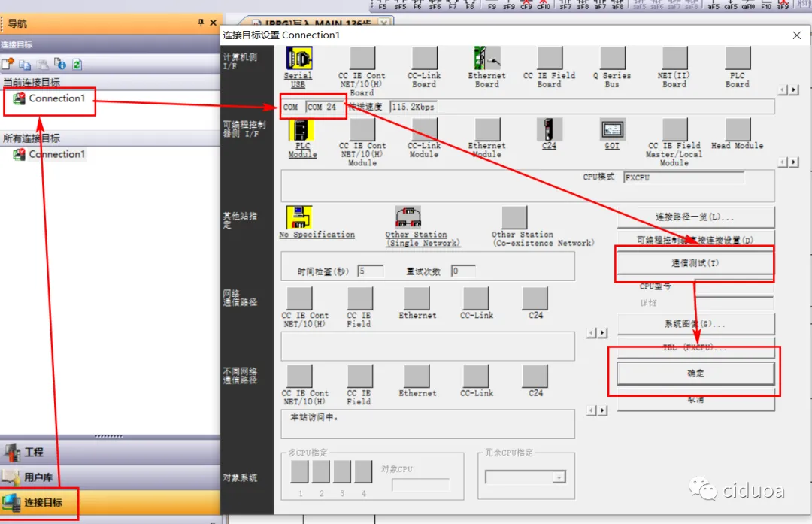Toggle multi-CPU button number 4

pyautogui.click(x=363, y=471)
